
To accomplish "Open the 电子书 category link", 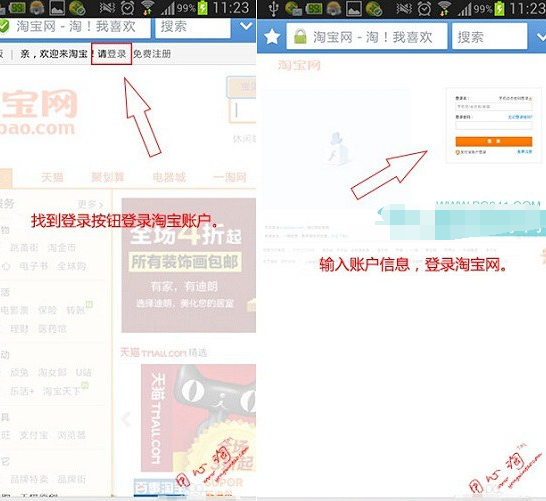I will 34,266.
